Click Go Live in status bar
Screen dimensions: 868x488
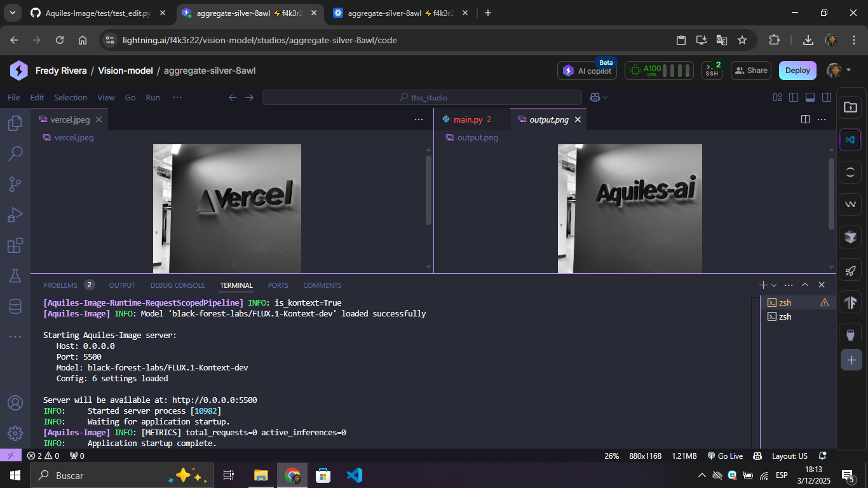point(724,456)
